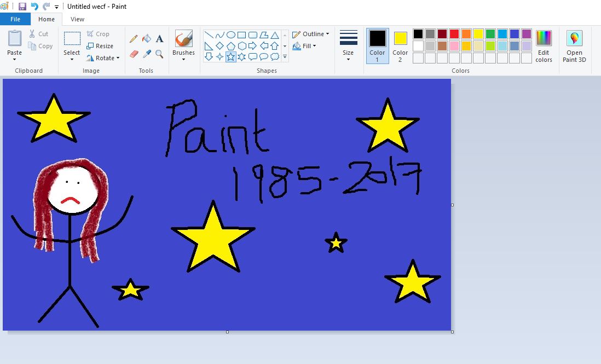Click the Redo arrow icon
This screenshot has width=601, height=364.
point(47,7)
